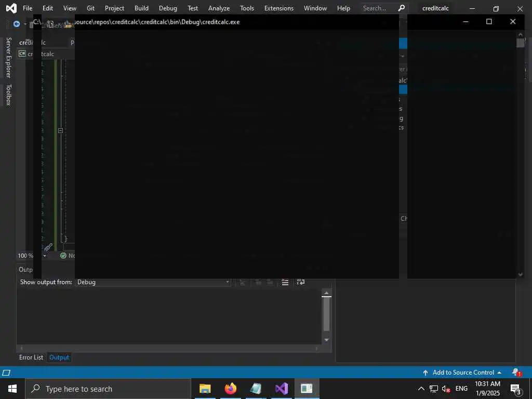Open the 100 % zoom dropdown
Viewport: 532px width, 399px height.
pyautogui.click(x=45, y=256)
